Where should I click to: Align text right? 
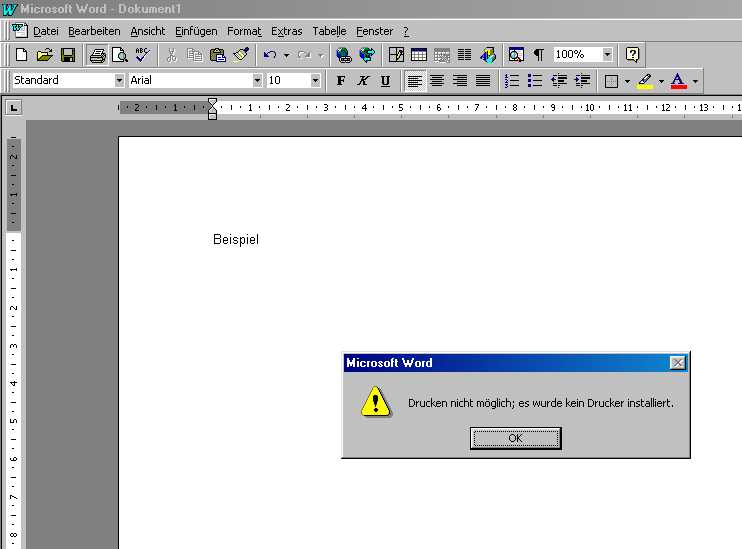pyautogui.click(x=460, y=81)
